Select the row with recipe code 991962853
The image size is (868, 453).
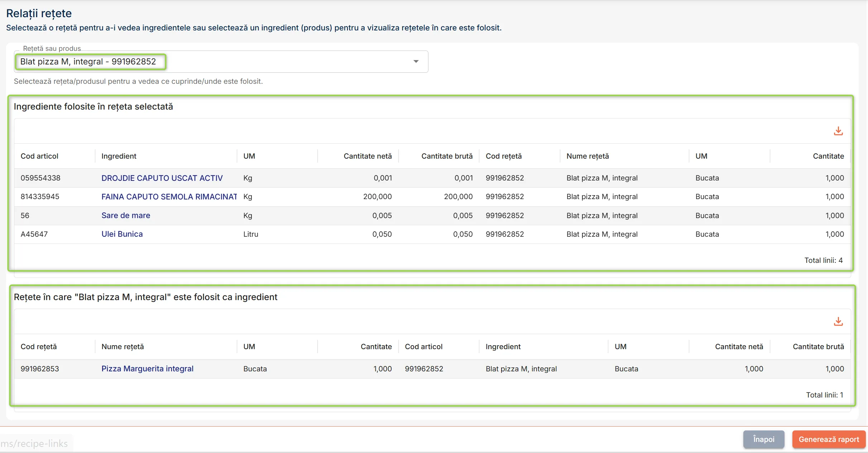432,368
